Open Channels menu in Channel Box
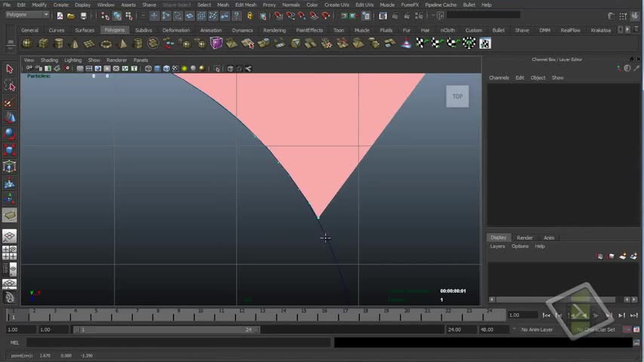 [x=499, y=78]
